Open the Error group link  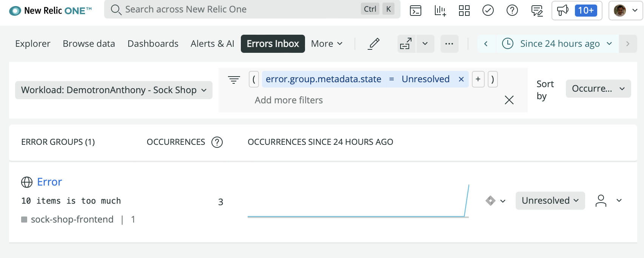(x=49, y=182)
